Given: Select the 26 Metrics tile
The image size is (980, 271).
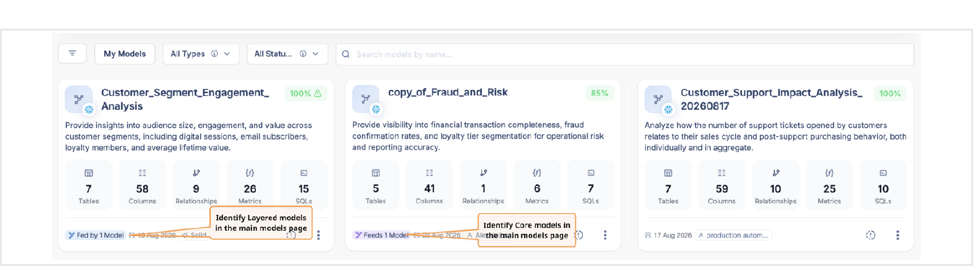Looking at the screenshot, I should click(x=250, y=185).
